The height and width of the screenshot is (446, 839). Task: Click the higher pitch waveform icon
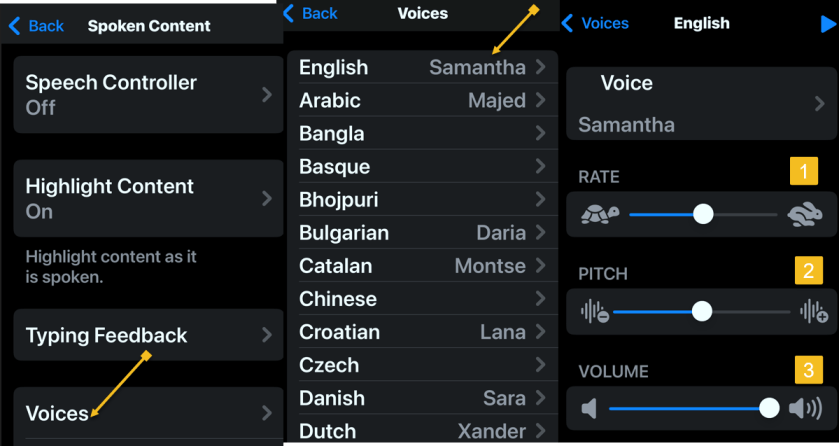(813, 312)
